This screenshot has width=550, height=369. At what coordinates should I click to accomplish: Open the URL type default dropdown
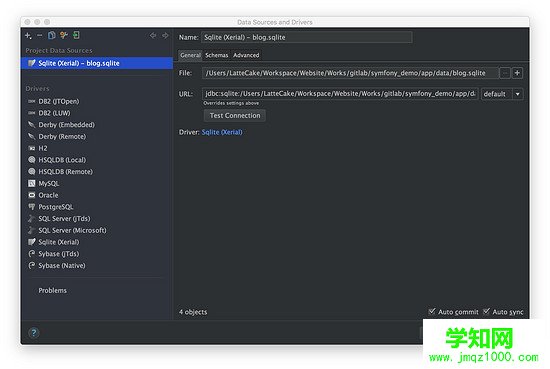point(502,94)
